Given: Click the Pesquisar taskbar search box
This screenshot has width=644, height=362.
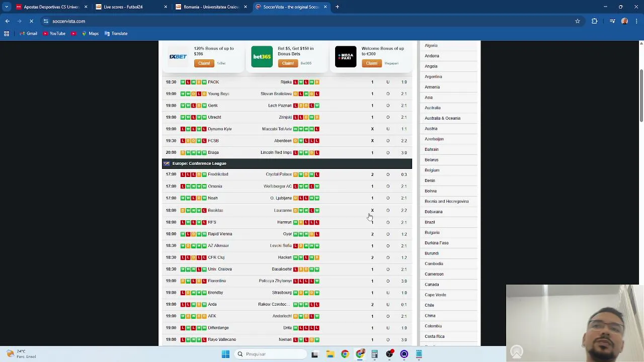Looking at the screenshot, I should pos(271,354).
